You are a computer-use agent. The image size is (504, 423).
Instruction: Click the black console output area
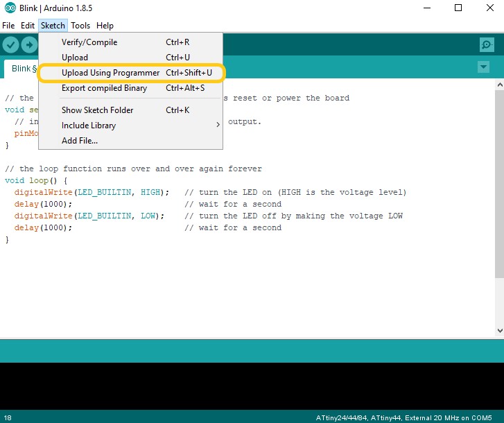click(x=252, y=386)
